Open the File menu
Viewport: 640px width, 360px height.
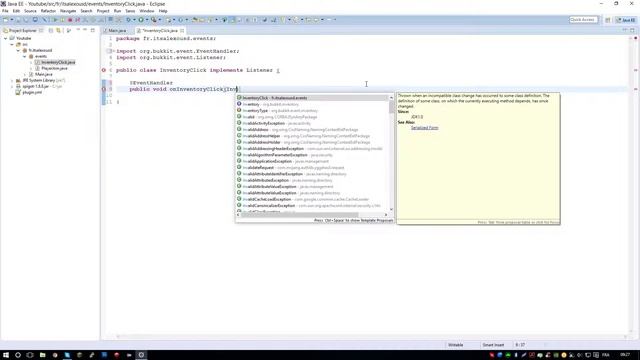5,11
